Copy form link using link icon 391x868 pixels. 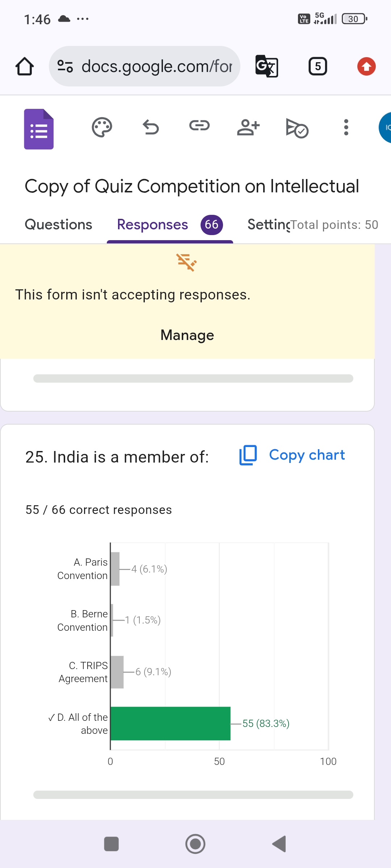tap(199, 126)
